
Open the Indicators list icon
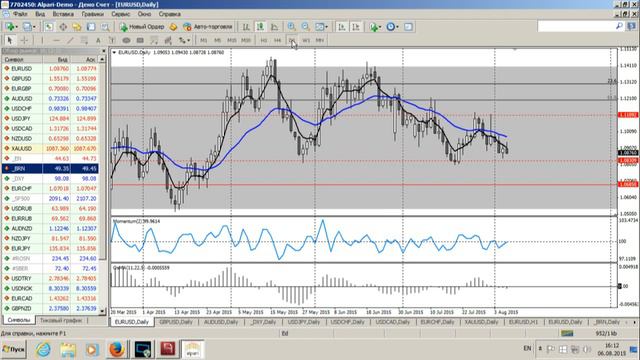coord(373,27)
